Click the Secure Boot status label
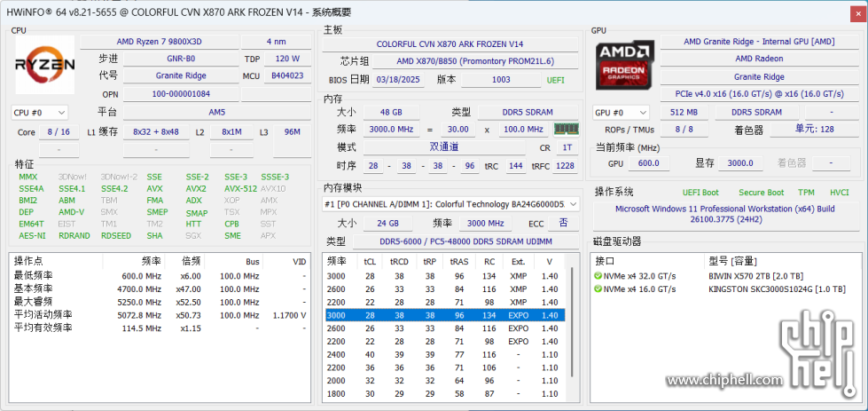 coord(761,193)
